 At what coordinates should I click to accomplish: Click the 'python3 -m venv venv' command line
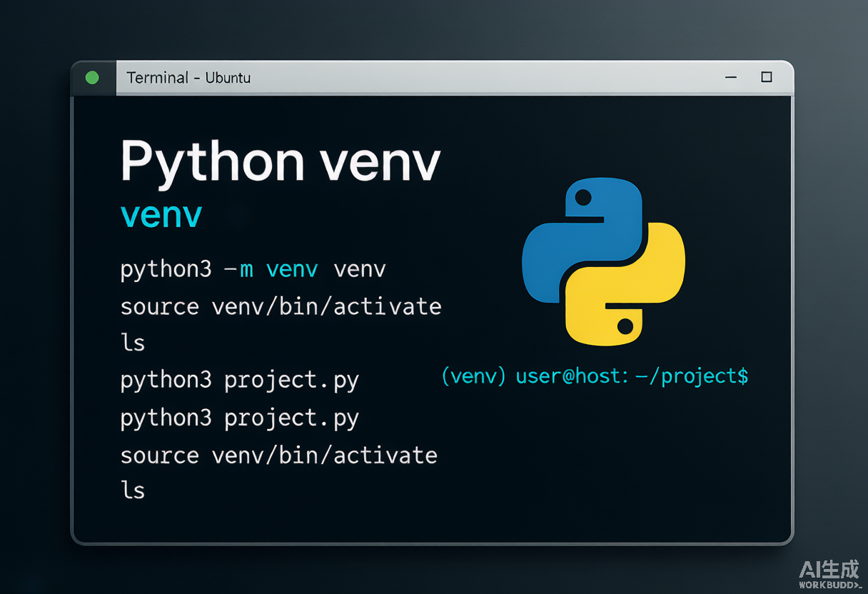(x=253, y=270)
